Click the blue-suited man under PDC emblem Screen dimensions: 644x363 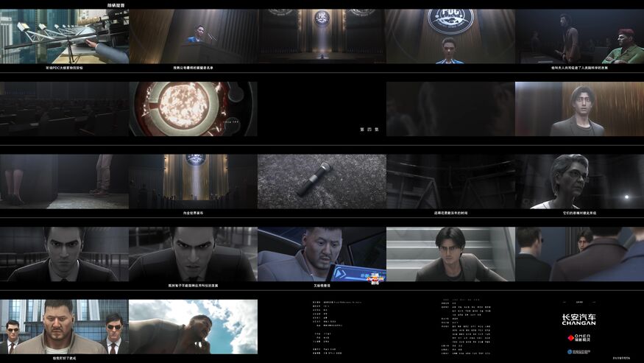click(x=450, y=36)
